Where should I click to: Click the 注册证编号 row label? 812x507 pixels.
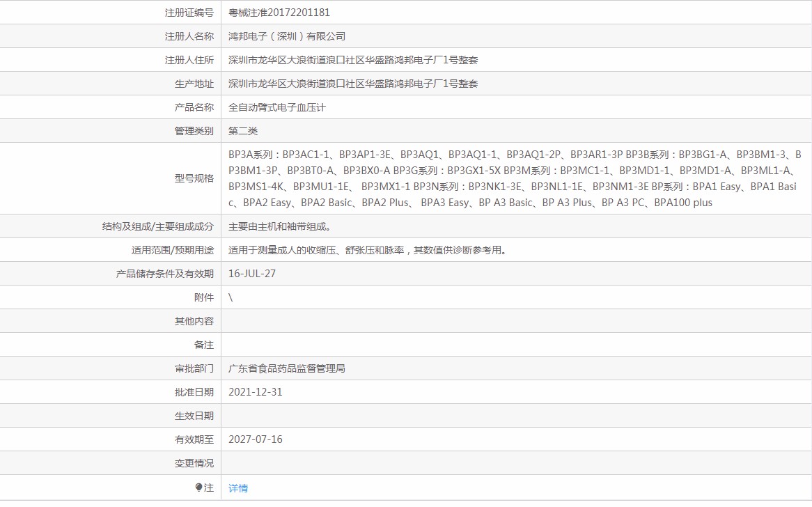[189, 13]
